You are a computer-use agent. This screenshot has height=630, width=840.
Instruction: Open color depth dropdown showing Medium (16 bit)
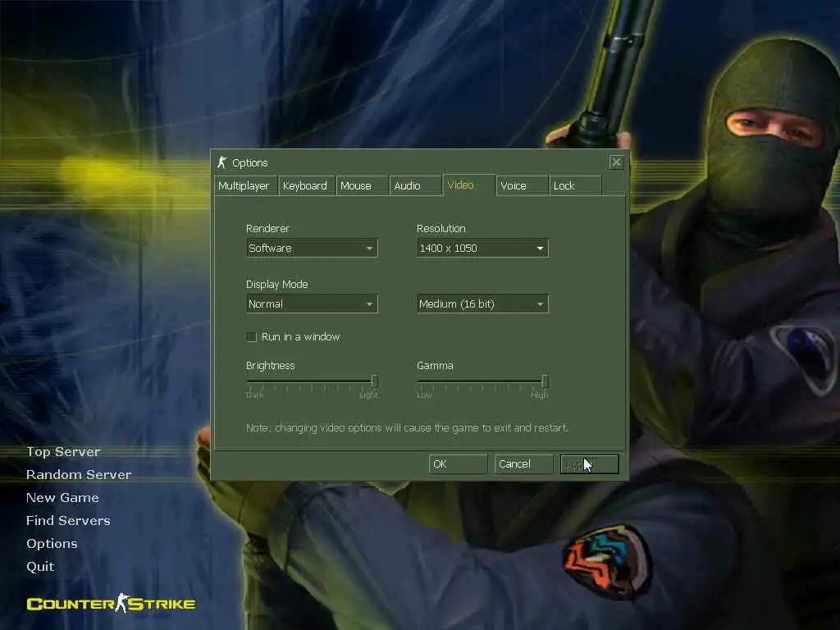[x=482, y=304]
